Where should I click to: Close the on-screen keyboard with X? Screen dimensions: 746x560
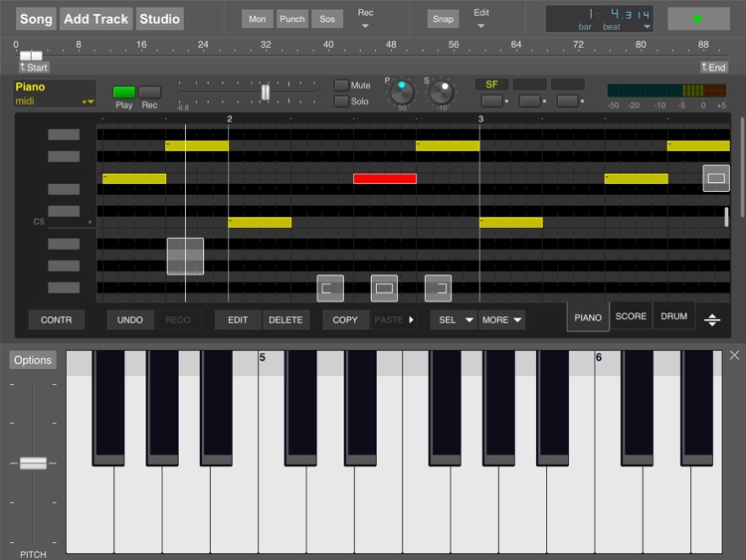[735, 355]
